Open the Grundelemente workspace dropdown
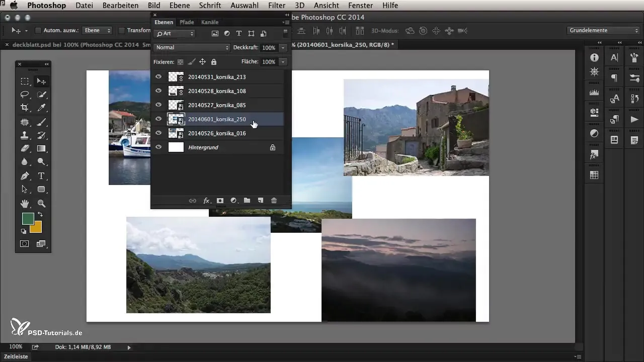This screenshot has width=644, height=362. (x=603, y=31)
